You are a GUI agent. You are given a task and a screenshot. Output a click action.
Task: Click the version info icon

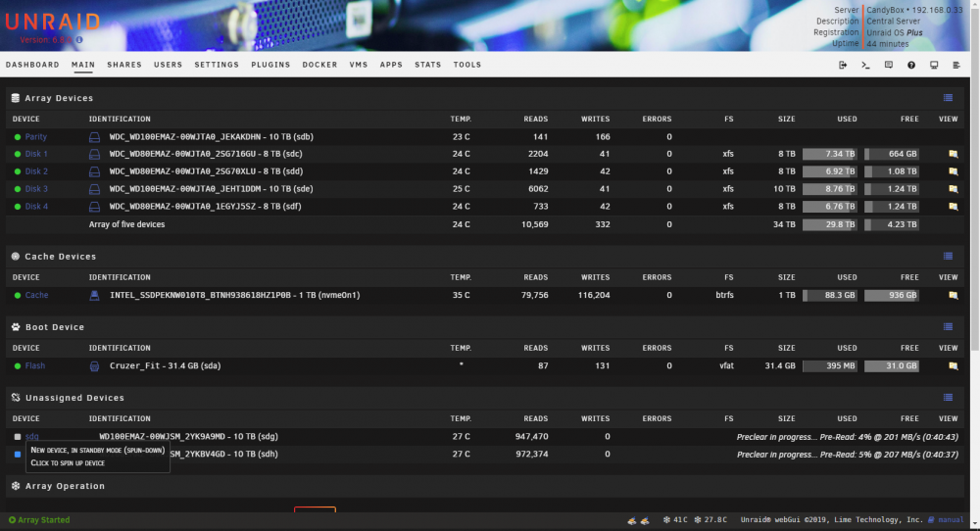79,40
